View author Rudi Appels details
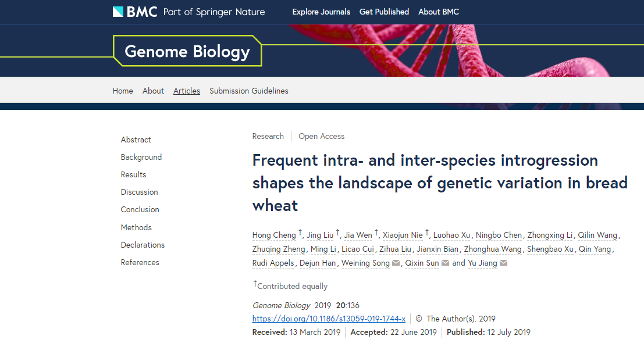Image resolution: width=644 pixels, height=350 pixels. click(x=273, y=263)
